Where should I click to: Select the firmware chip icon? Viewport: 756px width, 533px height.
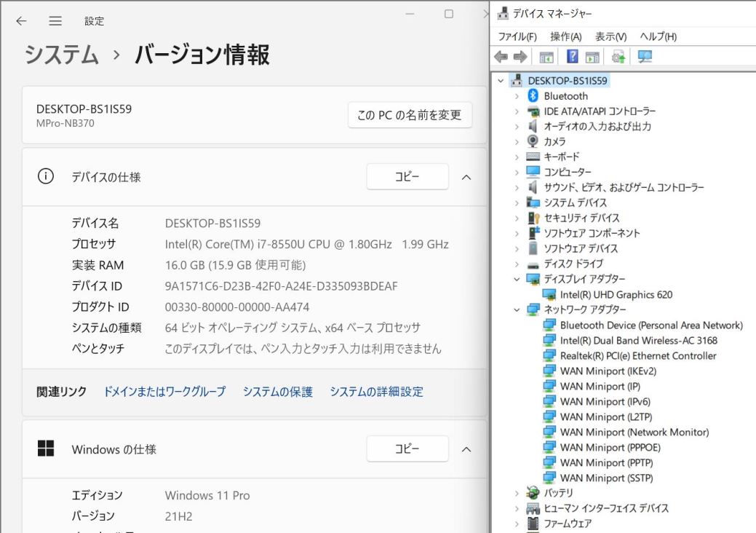tap(533, 523)
